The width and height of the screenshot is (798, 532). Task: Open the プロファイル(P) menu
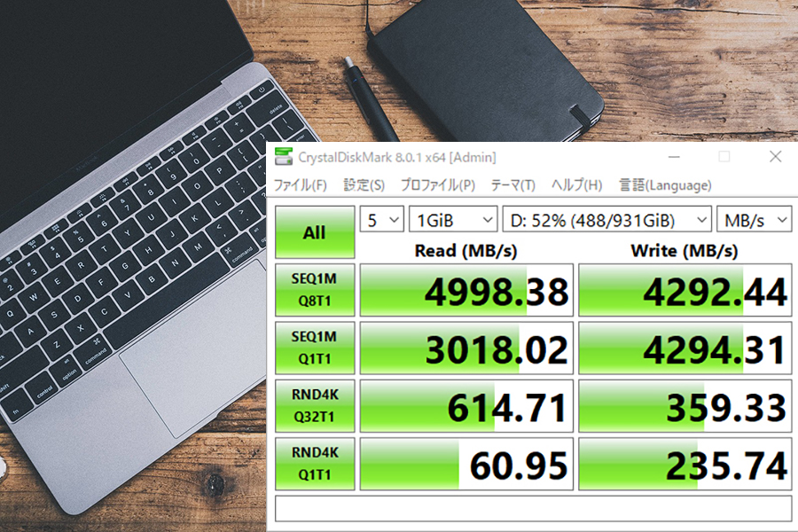[438, 184]
